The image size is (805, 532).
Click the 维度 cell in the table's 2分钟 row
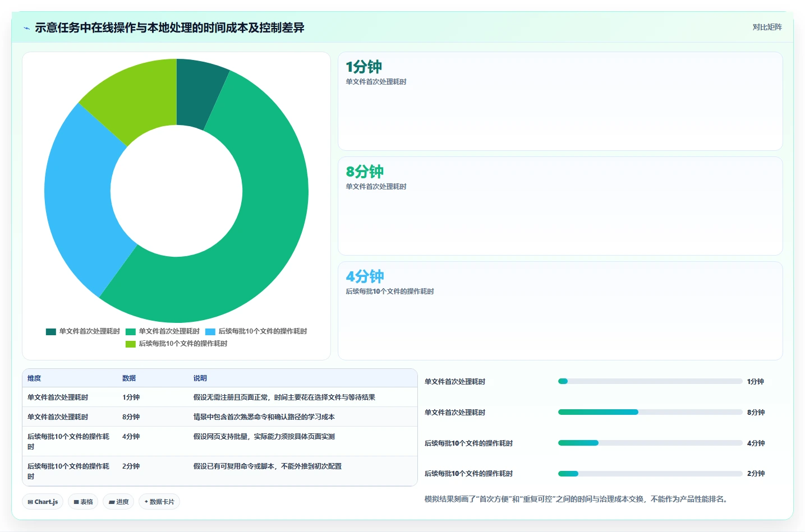(x=68, y=471)
